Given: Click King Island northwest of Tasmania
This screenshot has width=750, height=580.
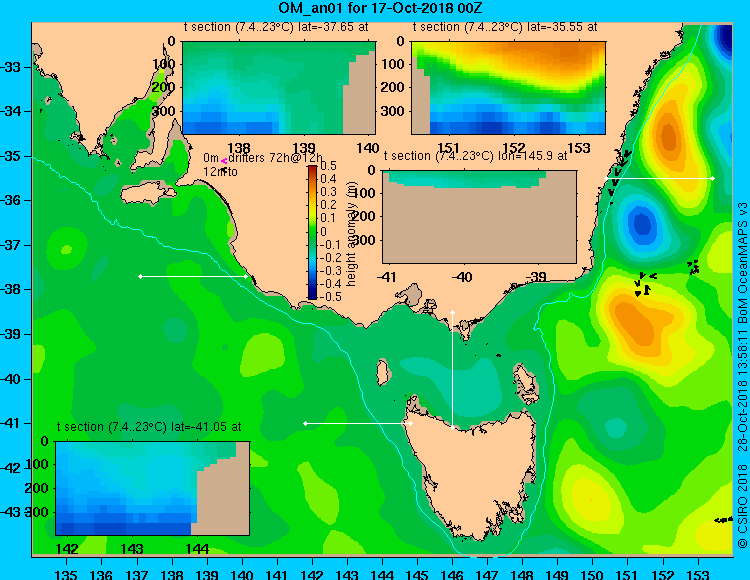Looking at the screenshot, I should tap(382, 372).
